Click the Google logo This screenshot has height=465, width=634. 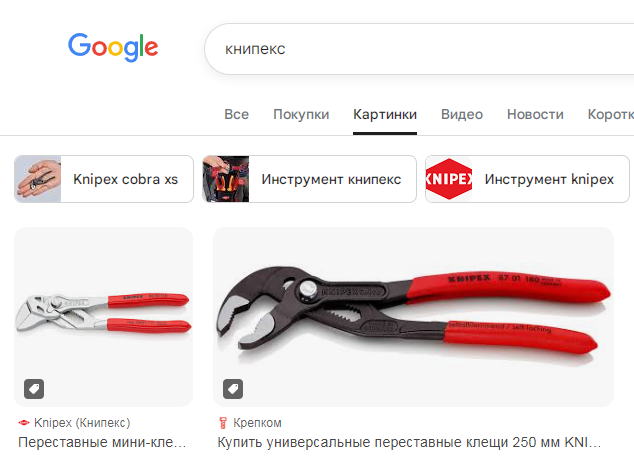pyautogui.click(x=113, y=47)
